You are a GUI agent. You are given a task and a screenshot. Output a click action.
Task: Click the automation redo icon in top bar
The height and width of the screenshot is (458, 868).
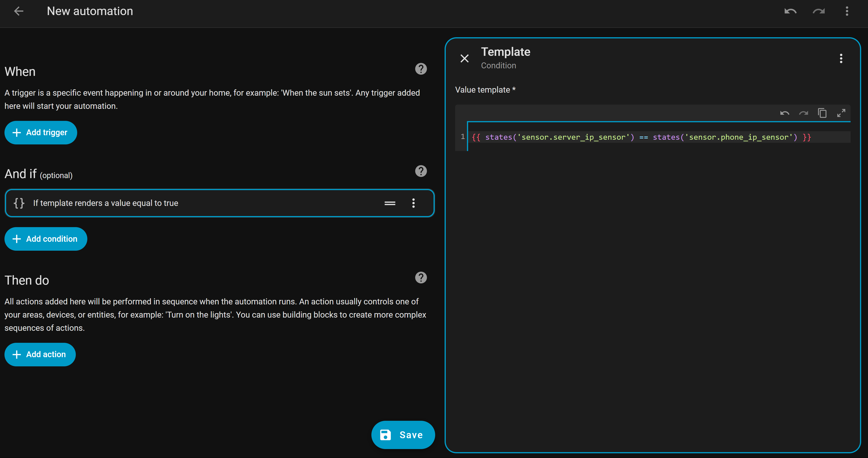point(819,11)
